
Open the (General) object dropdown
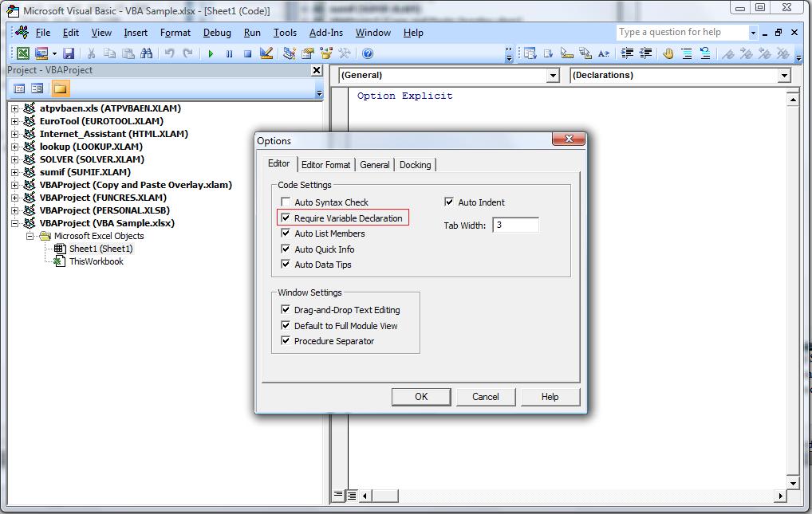tap(553, 76)
